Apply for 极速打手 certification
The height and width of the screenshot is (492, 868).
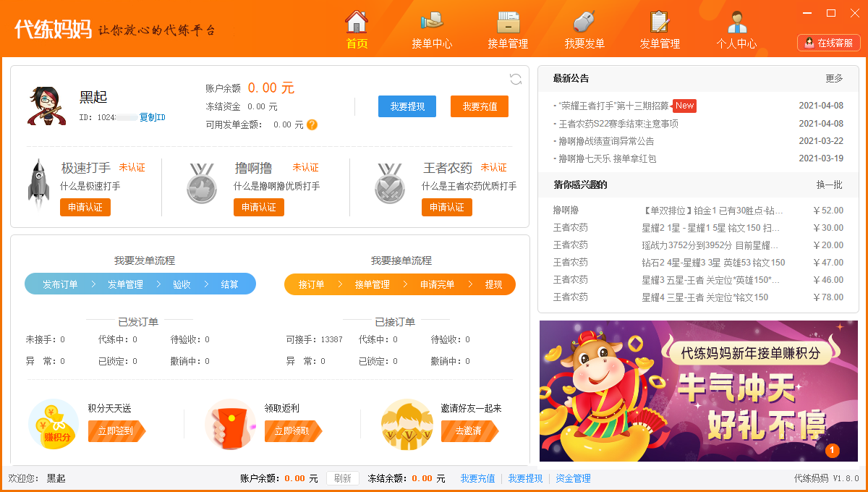tap(85, 207)
